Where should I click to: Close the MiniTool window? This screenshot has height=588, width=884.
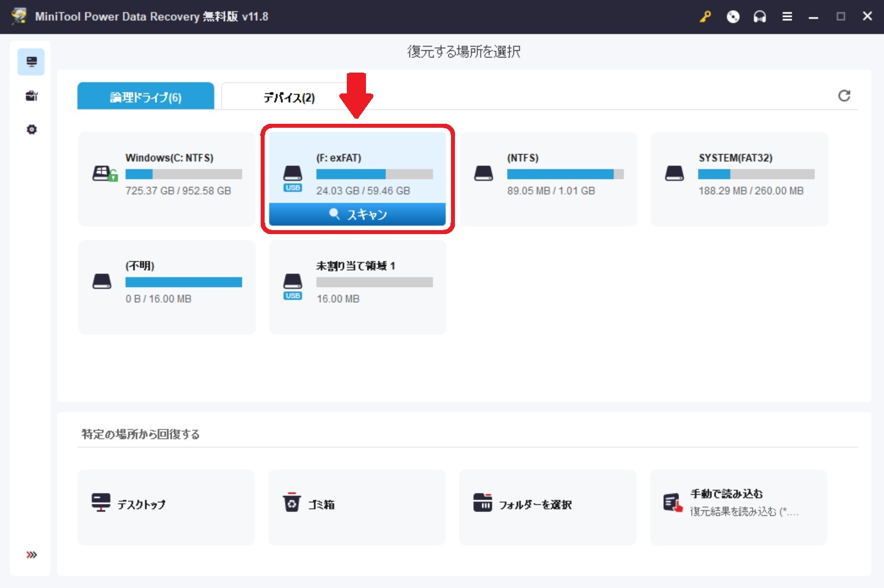[x=867, y=16]
